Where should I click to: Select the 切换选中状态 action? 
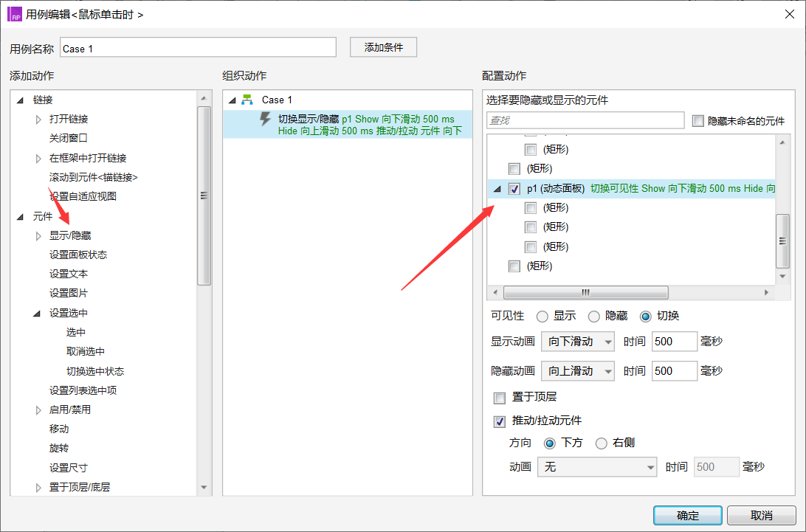coord(95,372)
